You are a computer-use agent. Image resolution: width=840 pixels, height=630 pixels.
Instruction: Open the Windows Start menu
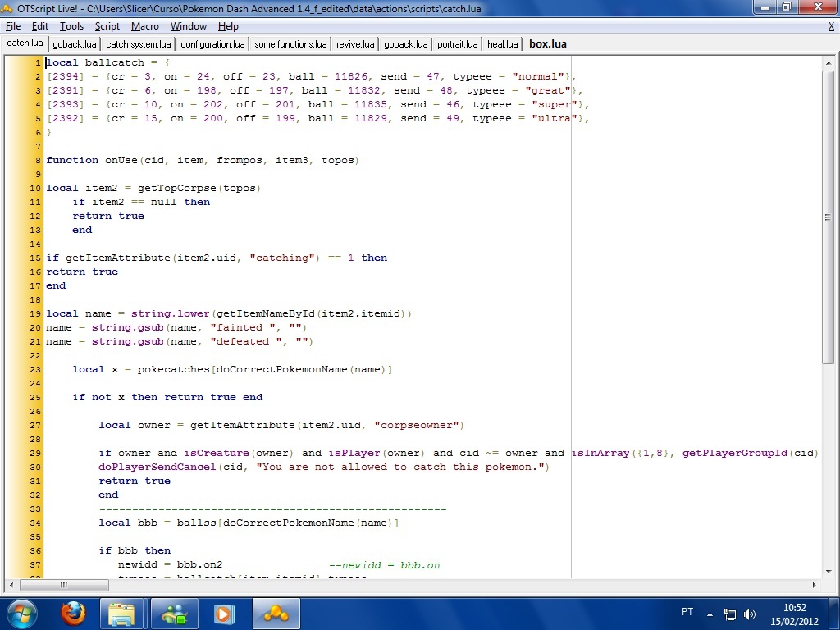[22, 614]
